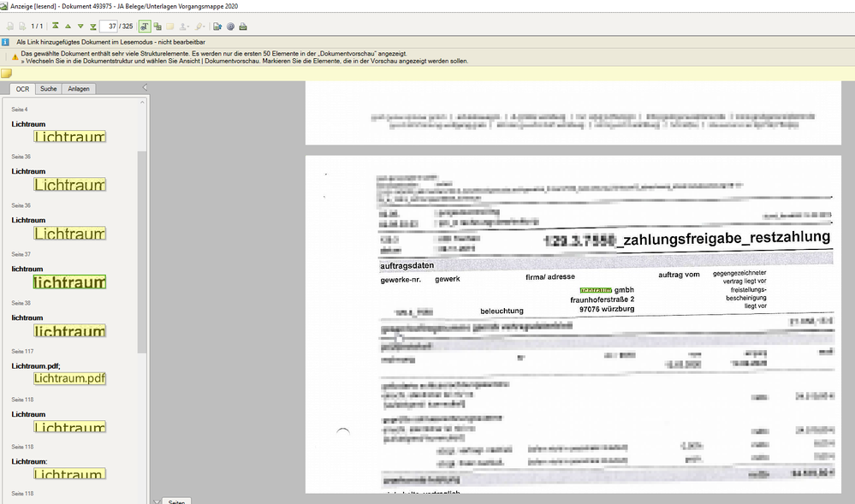Open the document structure icon in the toolbar
855x504 pixels.
[x=157, y=27]
